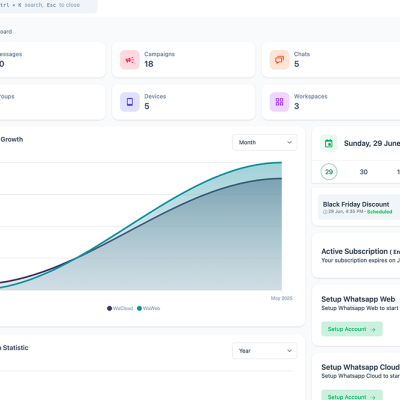Click the Chats speech bubble icon
Image resolution: width=400 pixels, height=400 pixels.
coord(279,60)
